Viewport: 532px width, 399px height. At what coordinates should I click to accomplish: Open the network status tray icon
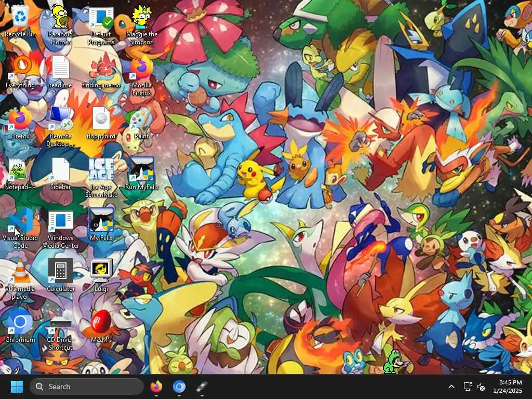[468, 387]
